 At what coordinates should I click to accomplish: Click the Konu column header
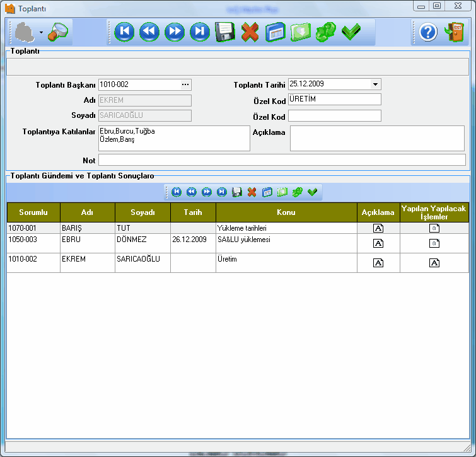(286, 212)
